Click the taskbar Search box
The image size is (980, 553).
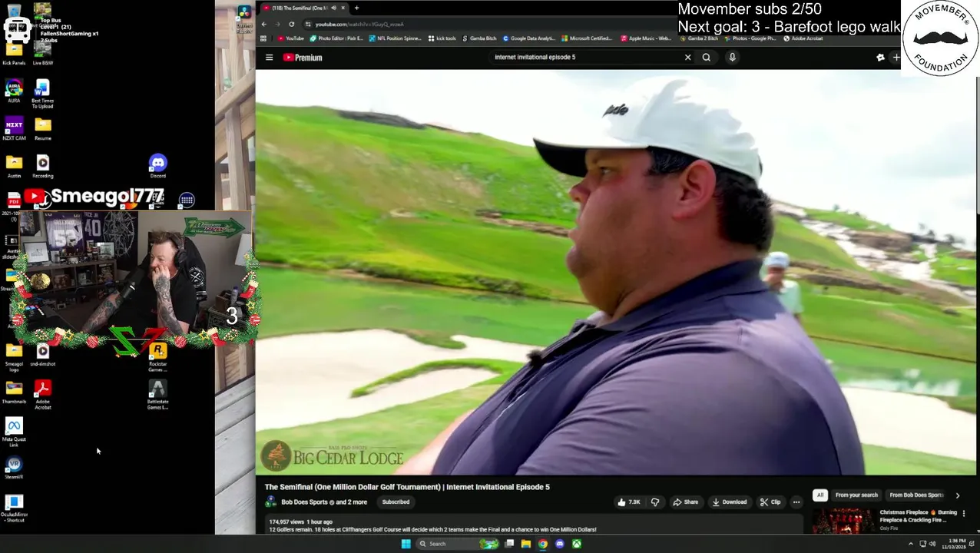(458, 544)
